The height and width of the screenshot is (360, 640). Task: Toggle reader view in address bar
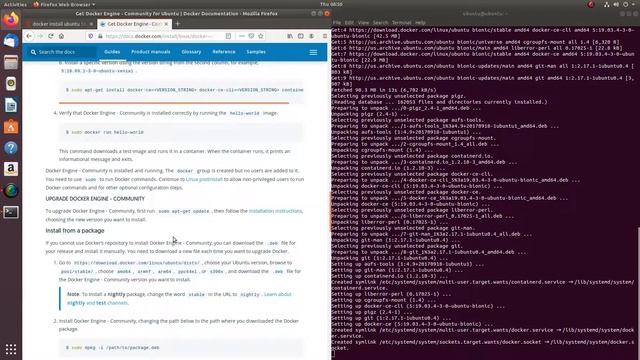228,36
